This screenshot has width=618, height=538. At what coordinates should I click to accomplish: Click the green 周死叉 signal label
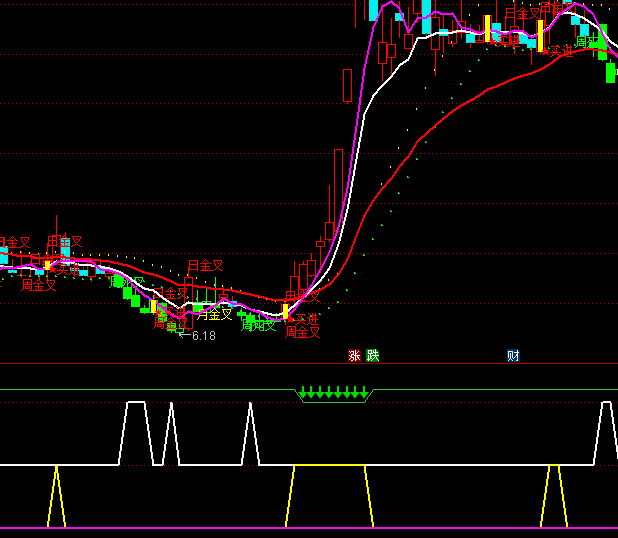pos(258,324)
